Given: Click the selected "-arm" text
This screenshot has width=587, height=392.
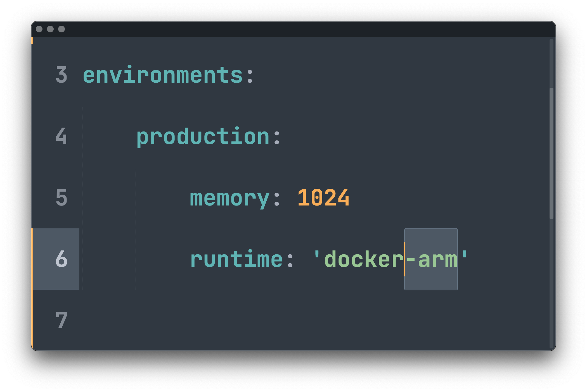Looking at the screenshot, I should 431,260.
